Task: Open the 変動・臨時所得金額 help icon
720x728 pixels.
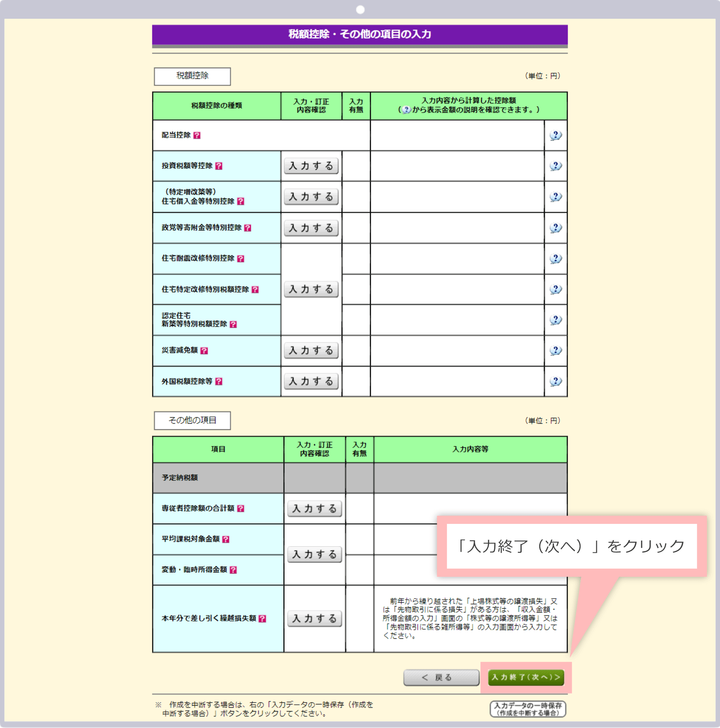Action: [x=234, y=570]
